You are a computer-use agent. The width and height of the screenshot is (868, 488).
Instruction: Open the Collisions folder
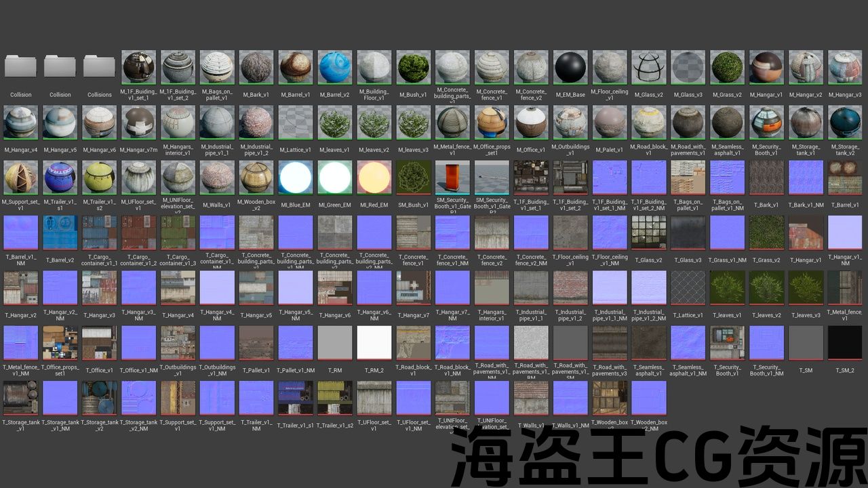(x=100, y=67)
